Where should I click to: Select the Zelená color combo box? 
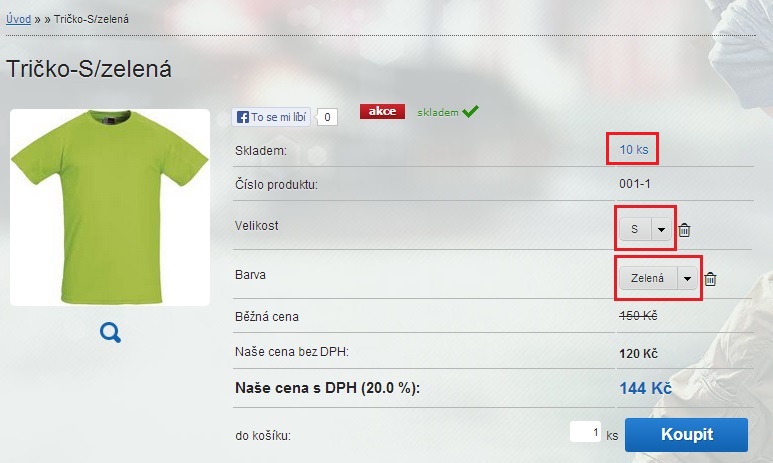point(658,279)
